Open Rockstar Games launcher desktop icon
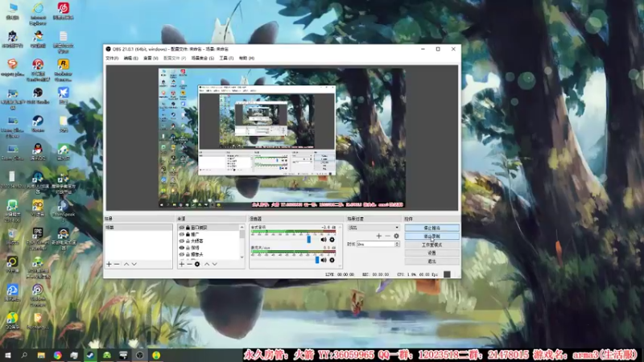644x362 pixels. click(63, 68)
